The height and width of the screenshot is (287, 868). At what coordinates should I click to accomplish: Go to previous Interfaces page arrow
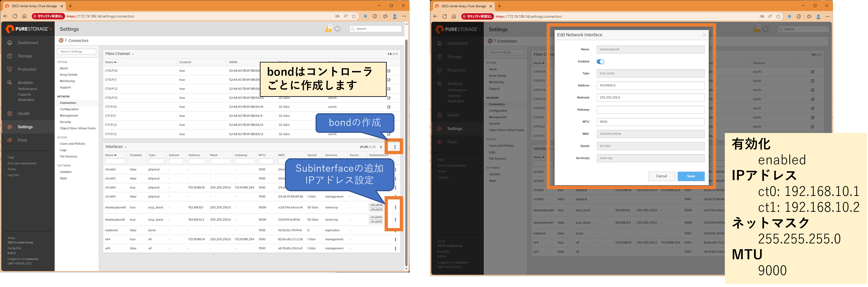click(381, 147)
